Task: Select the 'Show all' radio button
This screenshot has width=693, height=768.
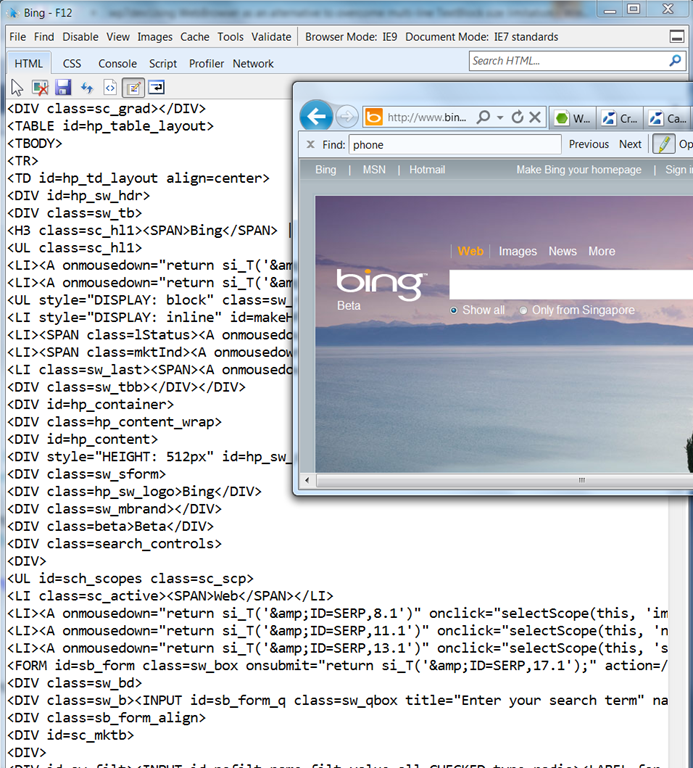Action: [454, 311]
